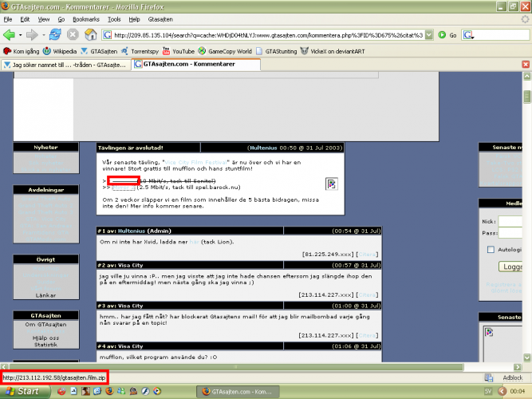Click the Hultenius author link in comment #1
Screen dimensions: 532x399
click(132, 231)
